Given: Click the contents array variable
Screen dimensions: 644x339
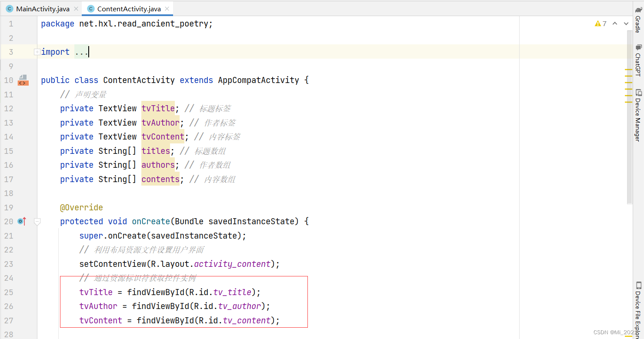Looking at the screenshot, I should [160, 179].
